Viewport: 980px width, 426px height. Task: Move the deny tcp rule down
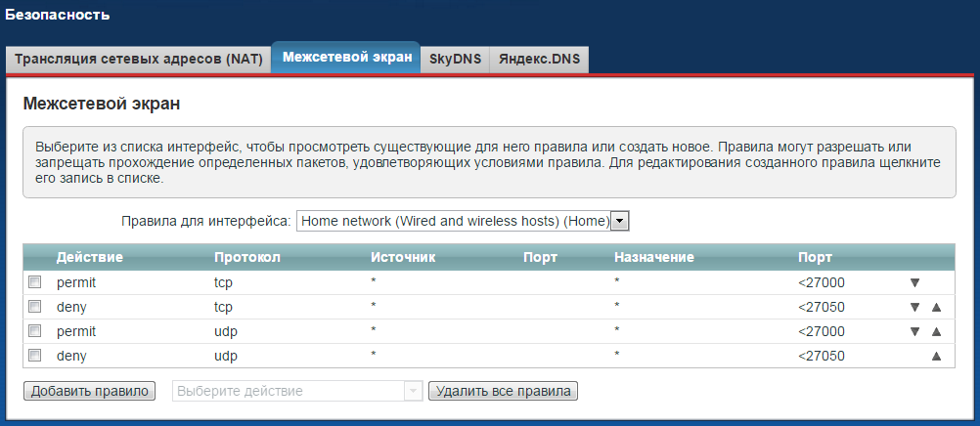tap(914, 307)
